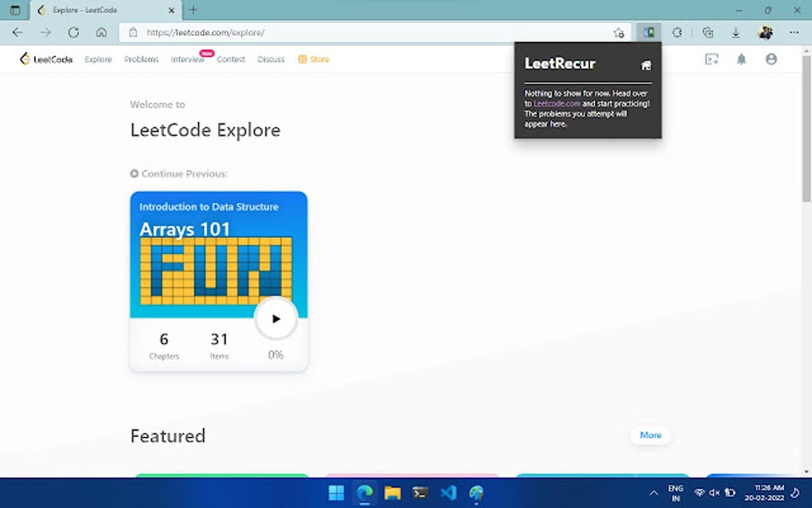Click the LeetRecur extension icon in toolbar
The height and width of the screenshot is (508, 812).
pos(648,32)
